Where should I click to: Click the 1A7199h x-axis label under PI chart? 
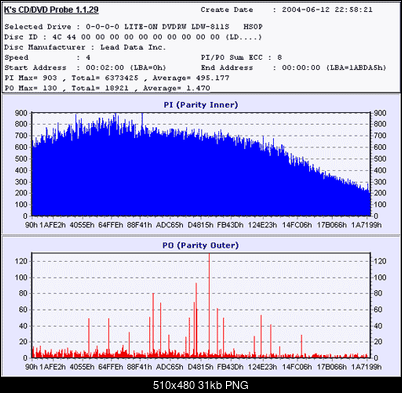pyautogui.click(x=367, y=225)
